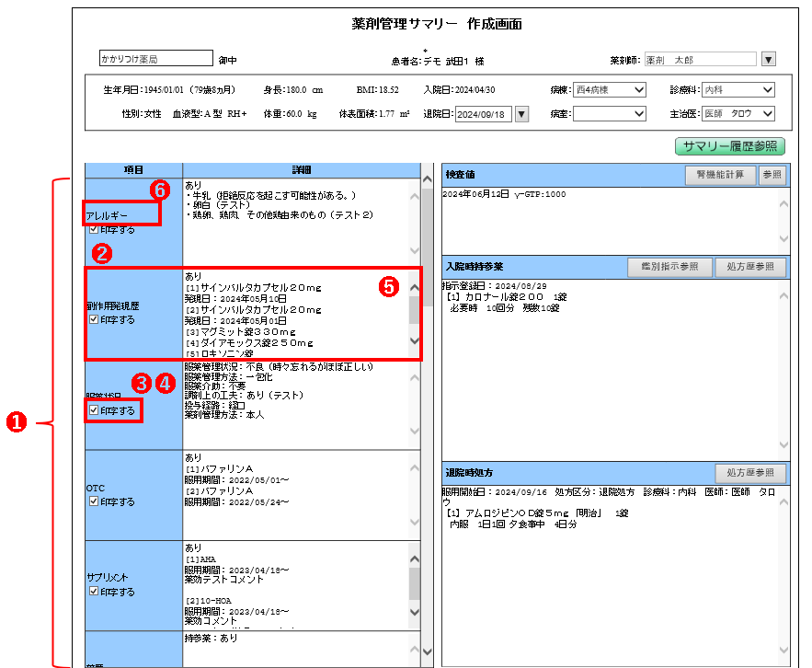Toggle the 印字する checkbox for OTC
Screen dimensions: 812x668
[94, 501]
